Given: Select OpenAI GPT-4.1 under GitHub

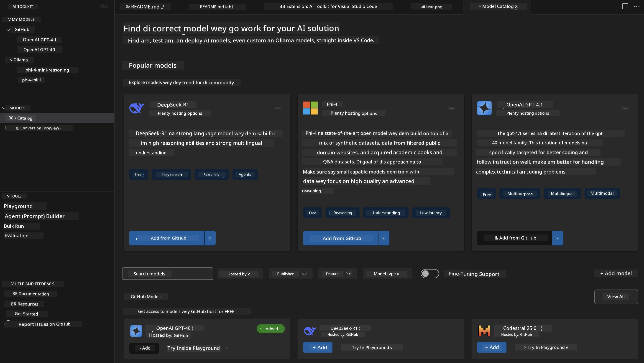Looking at the screenshot, I should [39, 40].
